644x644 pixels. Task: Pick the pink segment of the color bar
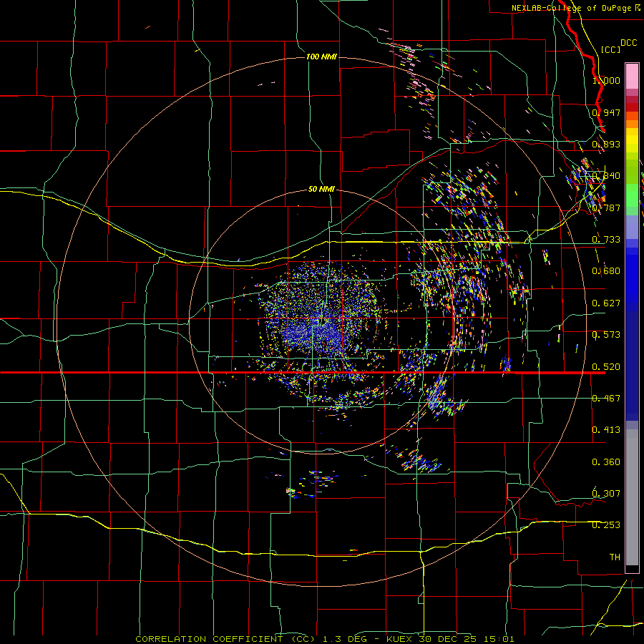(632, 76)
